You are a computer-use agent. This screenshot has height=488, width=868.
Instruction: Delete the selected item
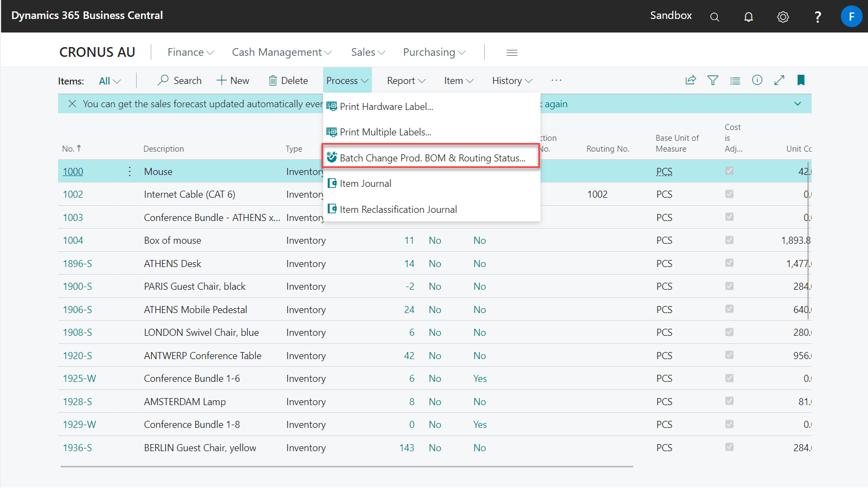288,81
